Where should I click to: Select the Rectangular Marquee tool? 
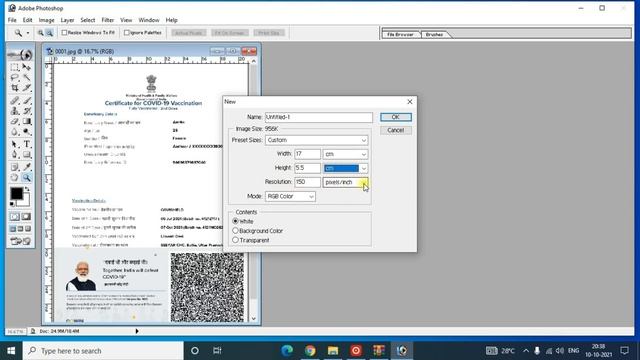(15, 67)
